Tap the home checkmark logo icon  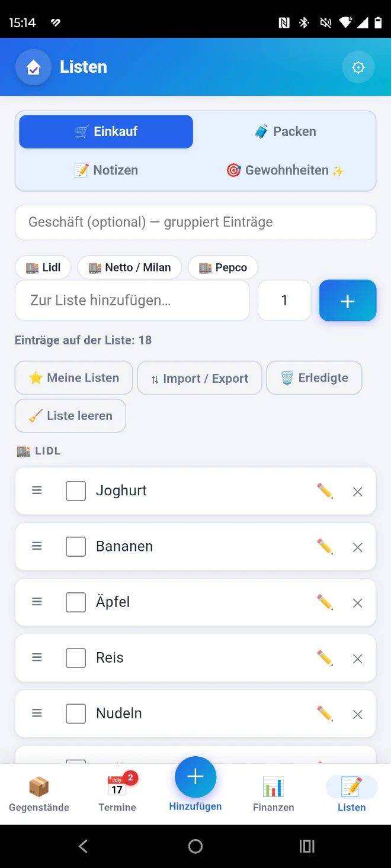click(34, 67)
